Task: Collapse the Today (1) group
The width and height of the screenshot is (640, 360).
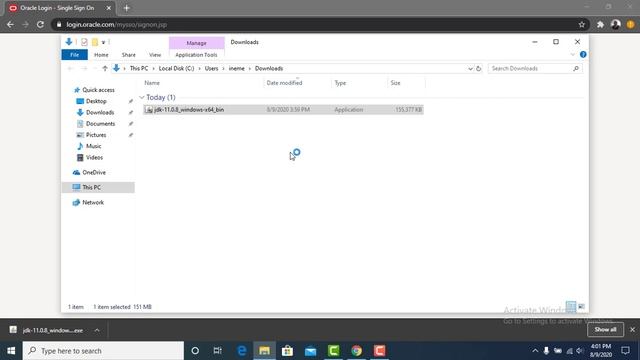Action: (x=142, y=97)
